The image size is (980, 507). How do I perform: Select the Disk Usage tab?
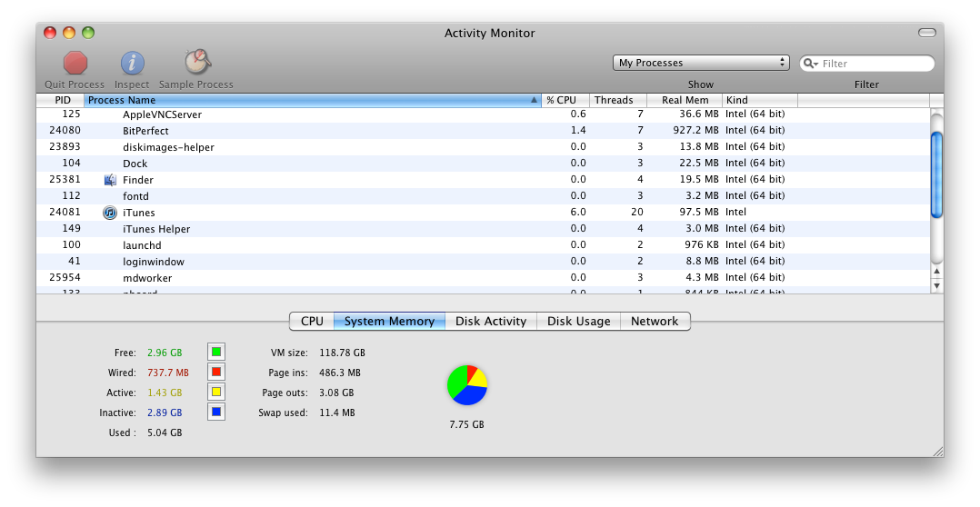pyautogui.click(x=579, y=321)
